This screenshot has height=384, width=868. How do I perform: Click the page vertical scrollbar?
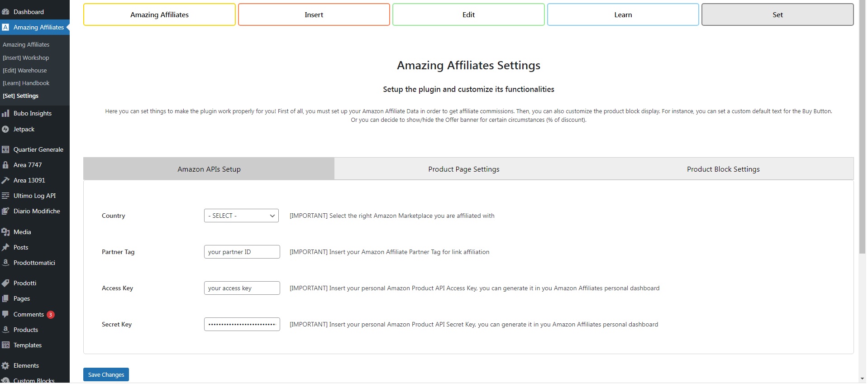click(862, 136)
